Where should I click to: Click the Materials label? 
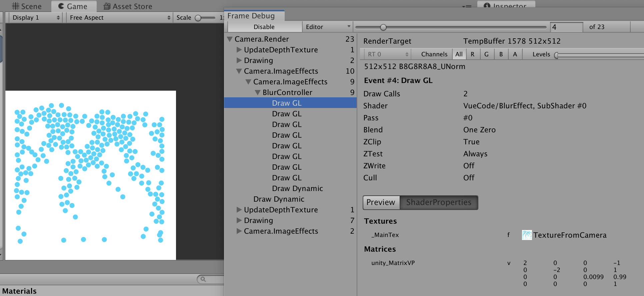pyautogui.click(x=19, y=291)
